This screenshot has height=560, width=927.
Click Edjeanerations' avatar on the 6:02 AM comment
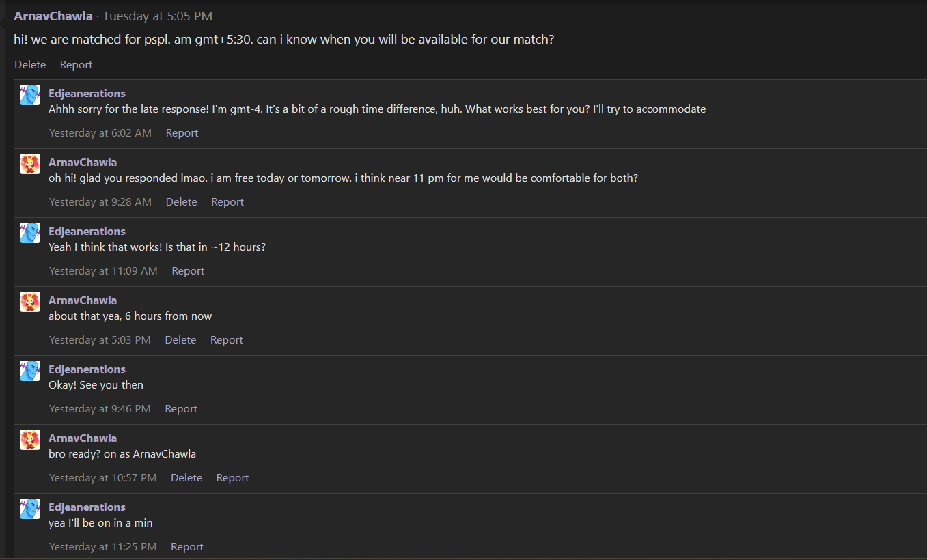pos(30,95)
